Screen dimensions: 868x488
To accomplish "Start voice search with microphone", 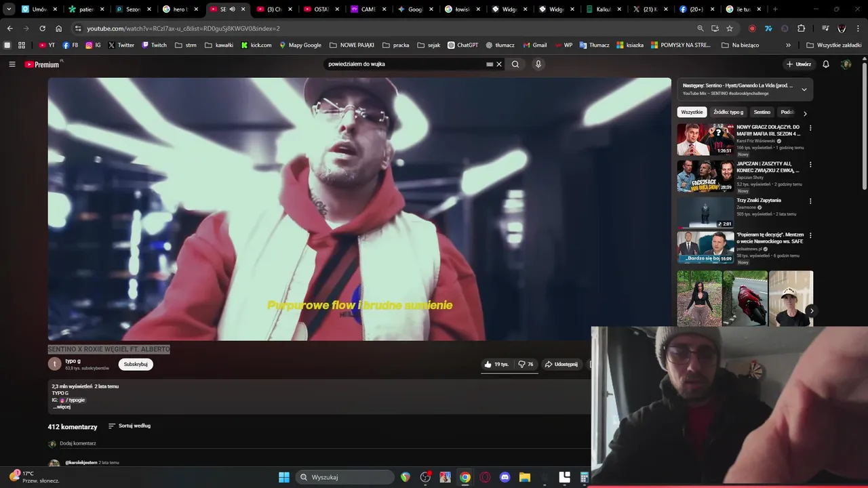I will pos(538,64).
